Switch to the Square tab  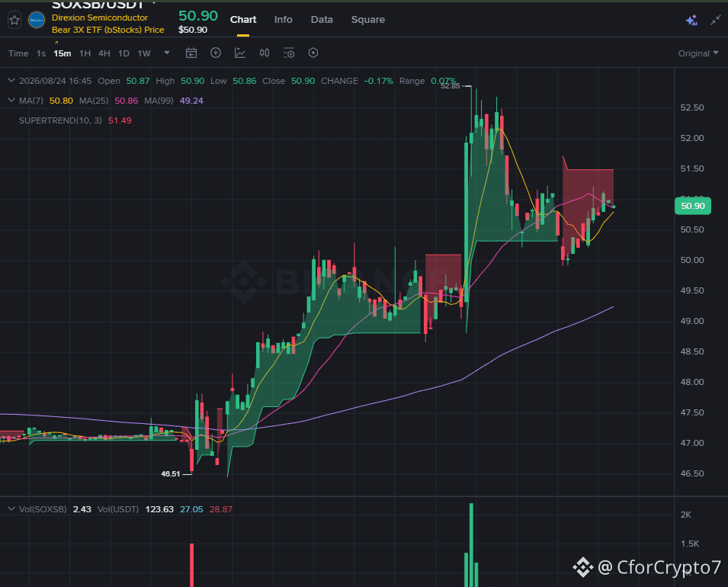pyautogui.click(x=368, y=20)
